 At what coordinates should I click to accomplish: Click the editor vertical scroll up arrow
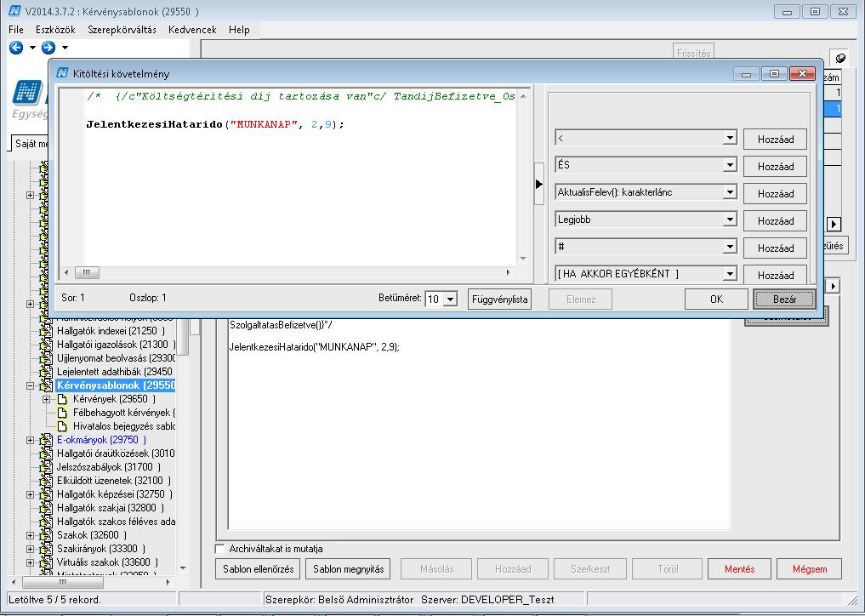point(523,97)
